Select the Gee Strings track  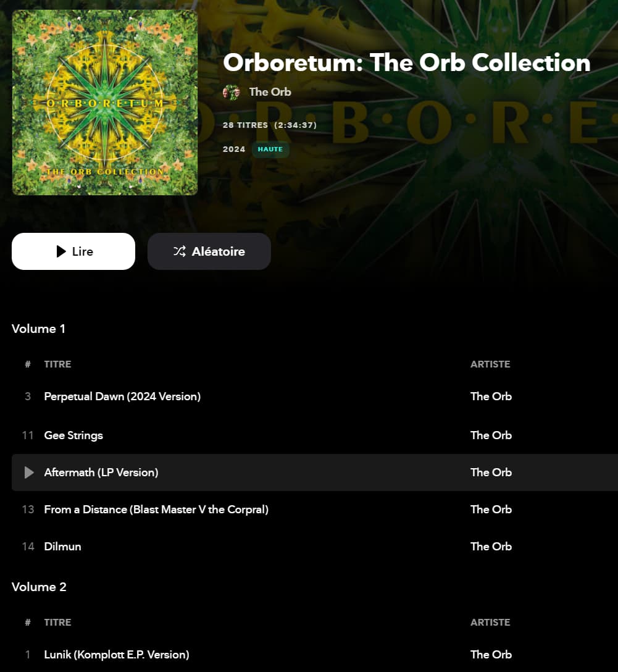pos(73,435)
